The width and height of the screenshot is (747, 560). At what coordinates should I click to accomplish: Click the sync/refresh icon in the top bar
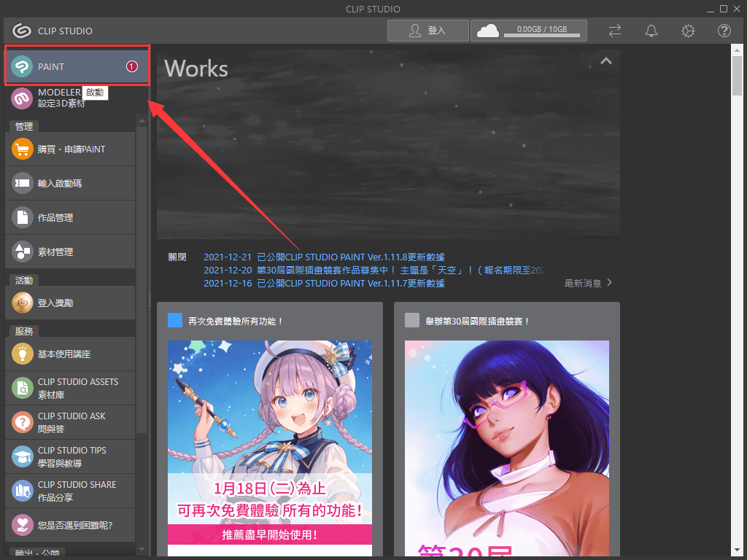click(614, 31)
